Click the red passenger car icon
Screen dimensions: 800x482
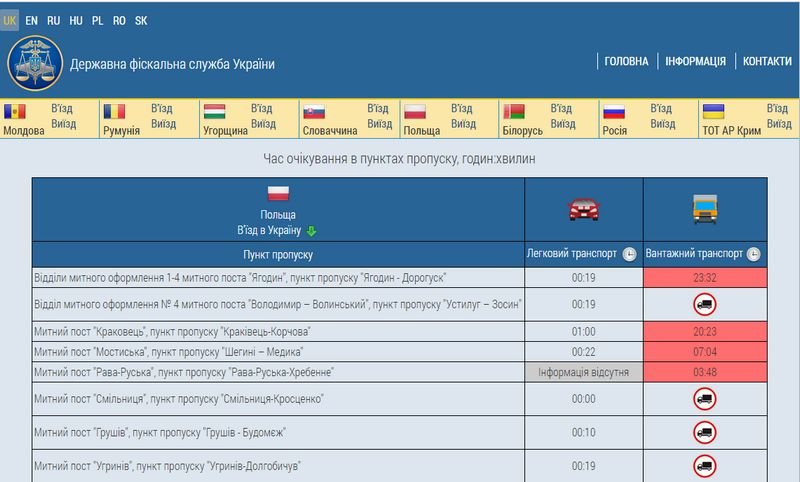(x=584, y=209)
